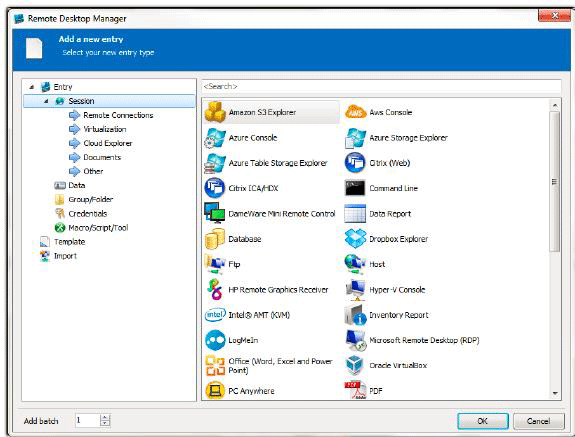Select Template in the tree
Image resolution: width=575 pixels, height=437 pixels.
coord(69,242)
